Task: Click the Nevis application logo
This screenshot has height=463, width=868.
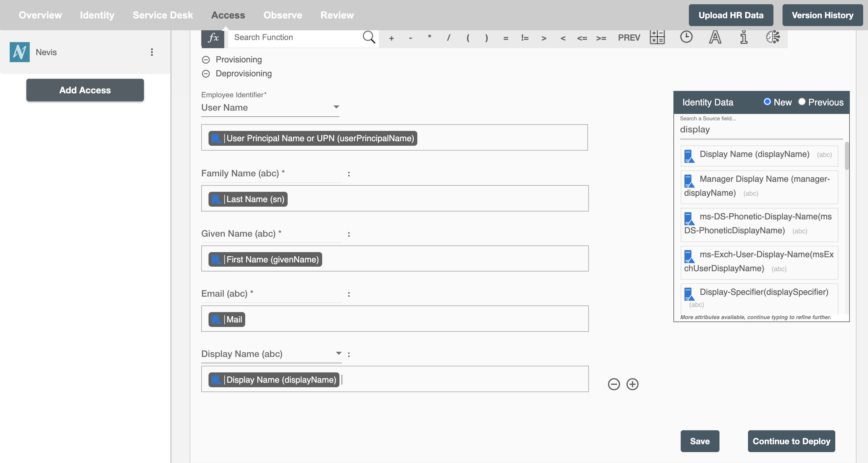Action: click(x=19, y=52)
